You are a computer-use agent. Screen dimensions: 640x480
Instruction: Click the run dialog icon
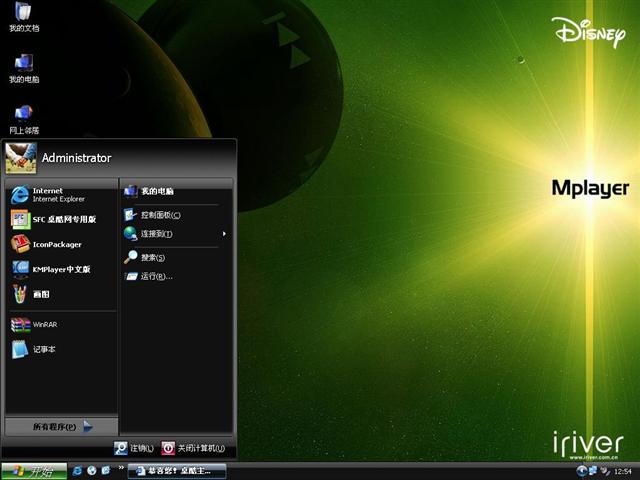click(x=131, y=276)
